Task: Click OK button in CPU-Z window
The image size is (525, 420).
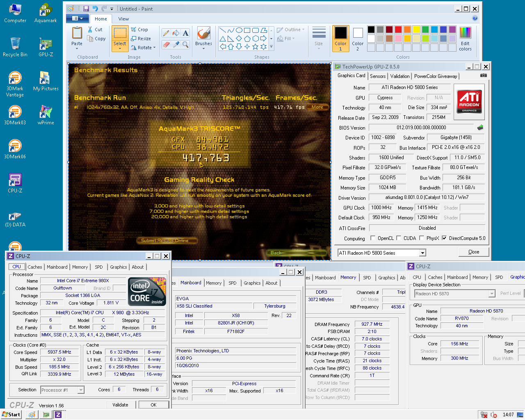Action: tap(153, 405)
